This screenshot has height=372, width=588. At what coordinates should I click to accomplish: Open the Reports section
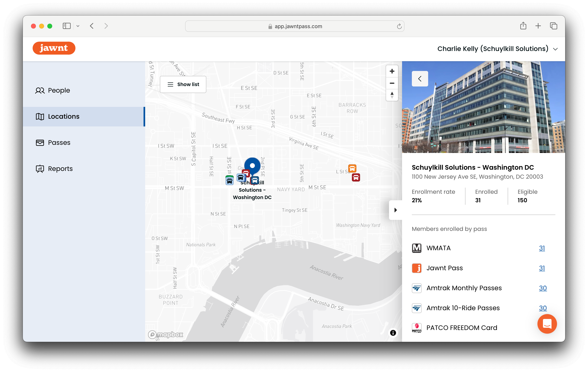point(84,168)
